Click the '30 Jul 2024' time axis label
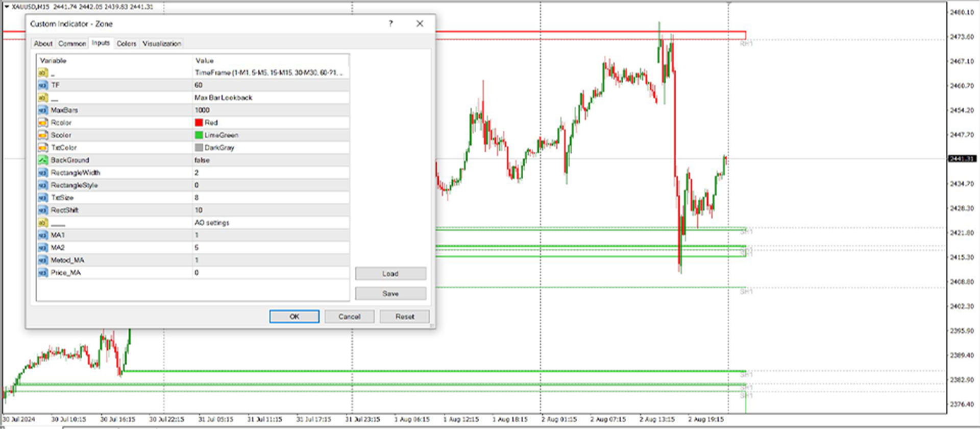This screenshot has height=429, width=980. [19, 419]
